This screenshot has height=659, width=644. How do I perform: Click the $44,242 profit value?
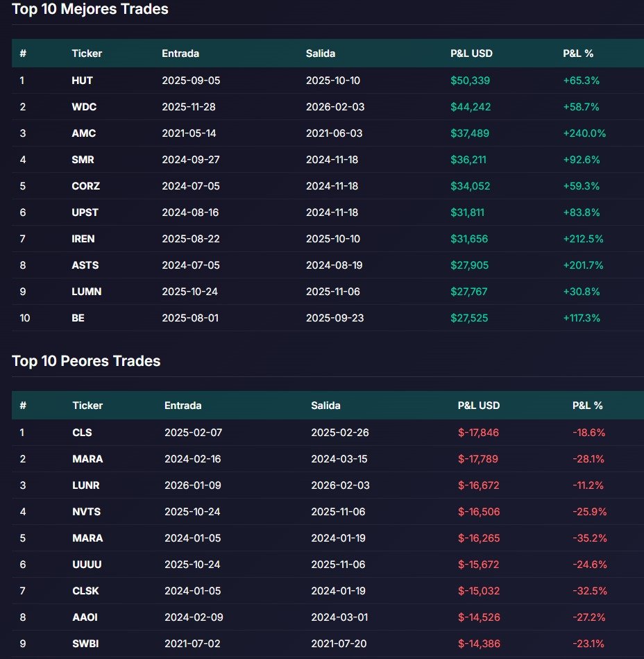click(x=471, y=107)
